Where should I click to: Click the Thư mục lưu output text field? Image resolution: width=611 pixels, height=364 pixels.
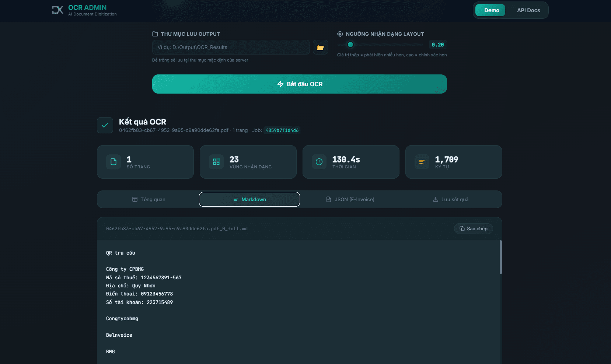231,47
